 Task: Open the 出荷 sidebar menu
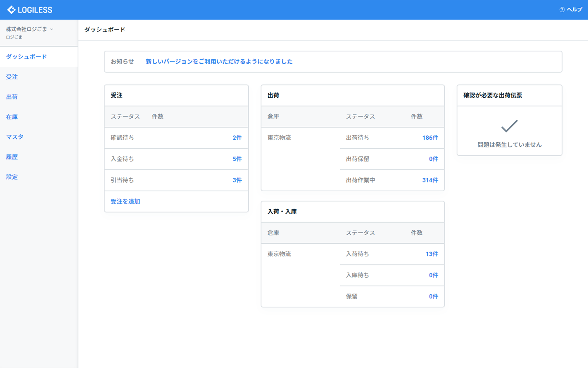pos(39,97)
